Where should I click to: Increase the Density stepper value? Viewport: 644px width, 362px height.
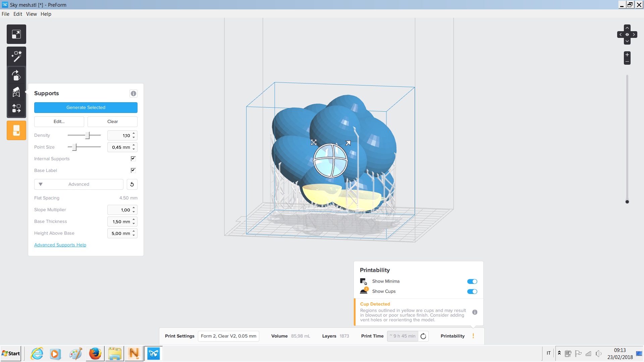coord(134,133)
